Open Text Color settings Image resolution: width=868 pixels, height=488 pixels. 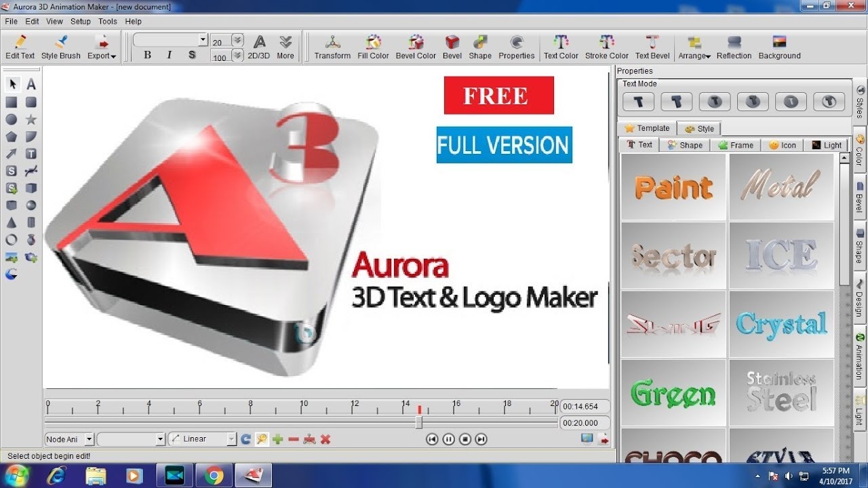pos(561,47)
